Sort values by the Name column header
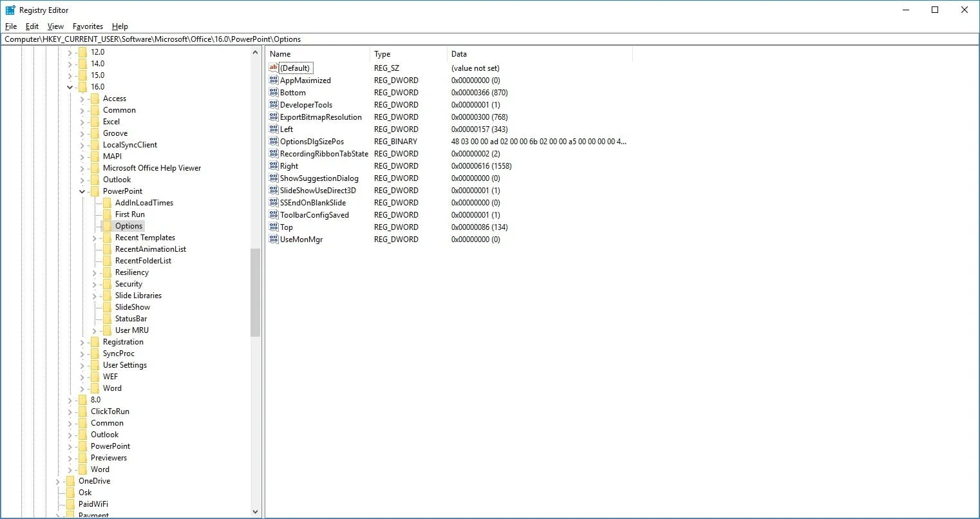The height and width of the screenshot is (519, 980). coord(317,54)
